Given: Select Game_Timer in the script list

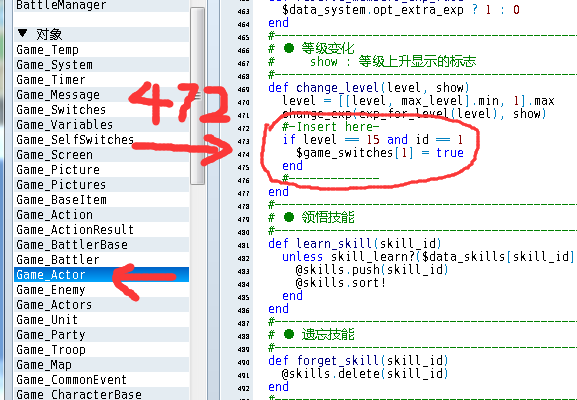Looking at the screenshot, I should [101, 79].
